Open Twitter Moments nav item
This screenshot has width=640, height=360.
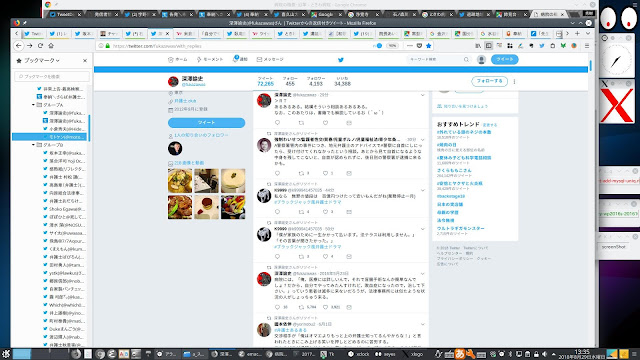coord(210,60)
